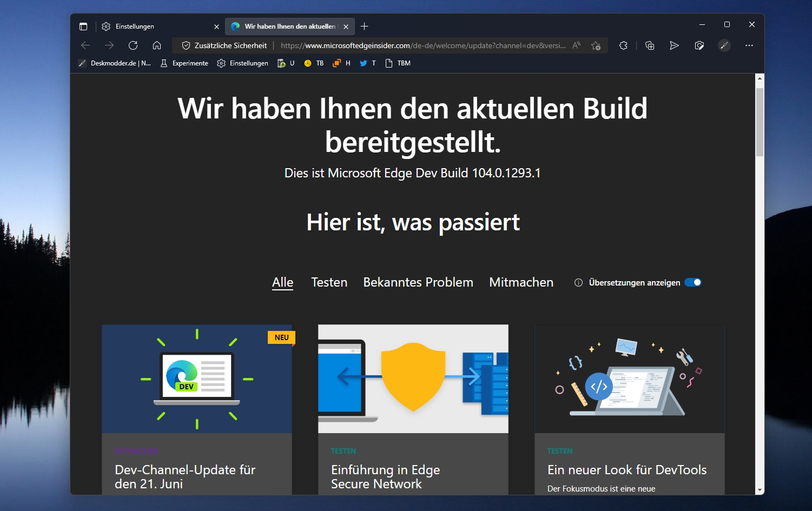Switch to the Einstellungen tab
Viewport: 812px width, 511px height.
pyautogui.click(x=161, y=26)
